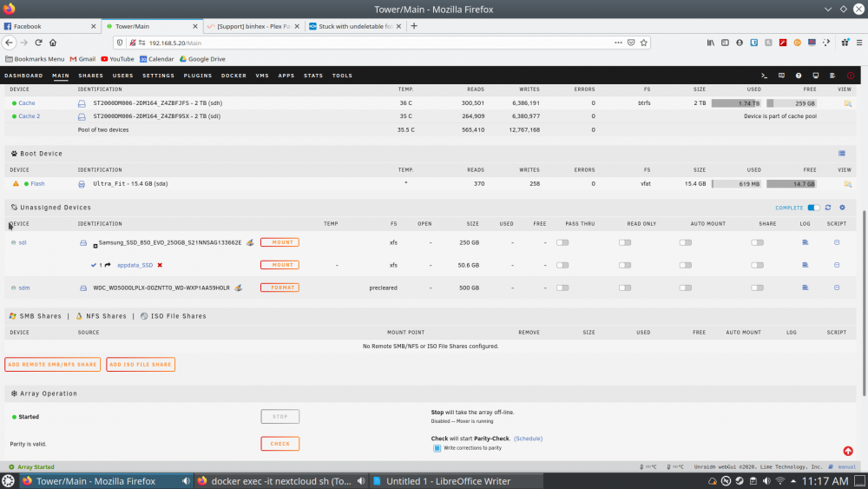Image resolution: width=868 pixels, height=489 pixels.
Task: Open Firefox page actions ellipsis menu
Action: pyautogui.click(x=618, y=43)
